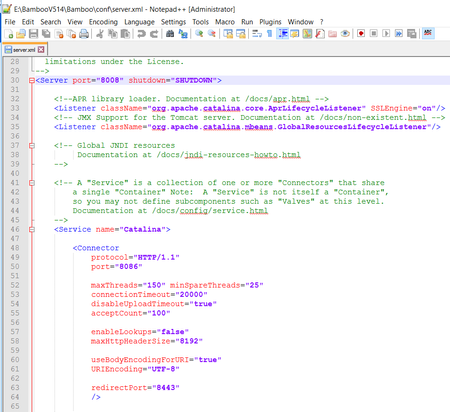Click the Copy toolbar icon
The width and height of the screenshot is (450, 412).
[113, 34]
